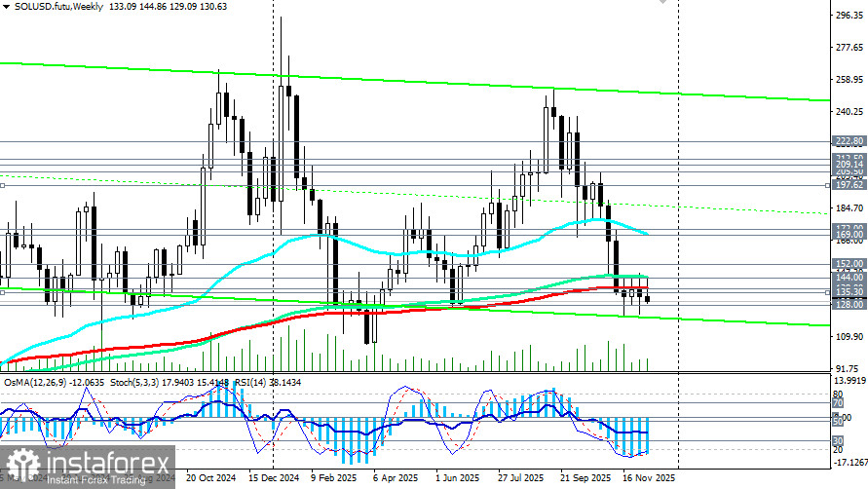This screenshot has height=489, width=868.
Task: Click the 169.00 price level label
Action: pyautogui.click(x=849, y=235)
